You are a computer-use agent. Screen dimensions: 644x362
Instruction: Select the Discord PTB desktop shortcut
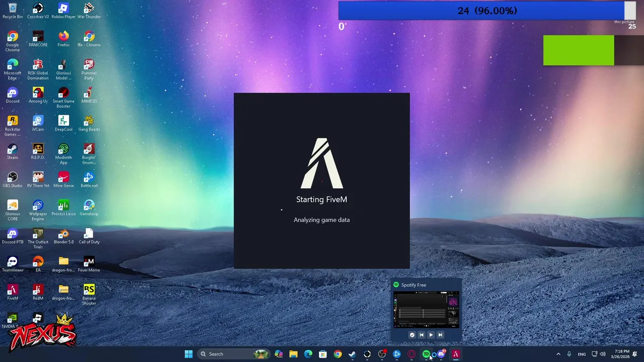click(x=13, y=236)
